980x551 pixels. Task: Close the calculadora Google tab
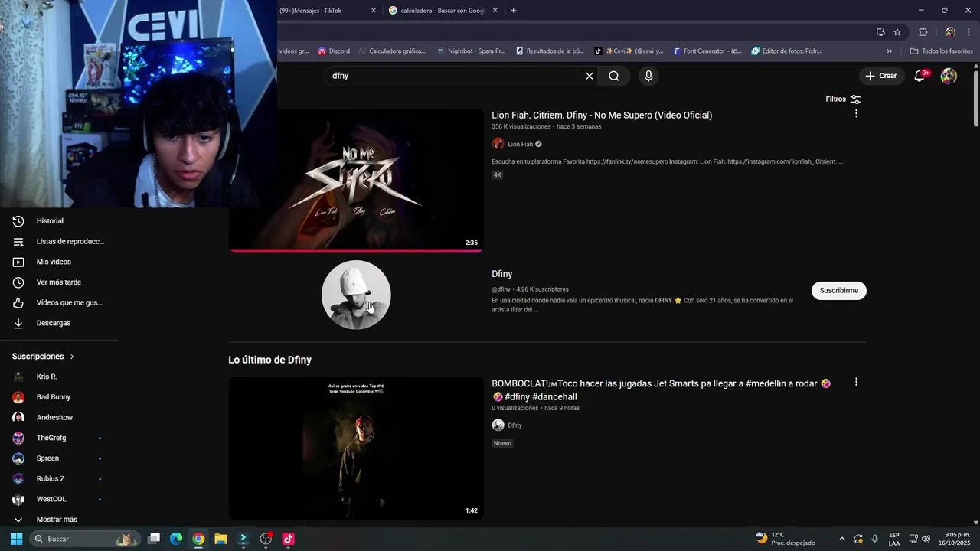(495, 11)
